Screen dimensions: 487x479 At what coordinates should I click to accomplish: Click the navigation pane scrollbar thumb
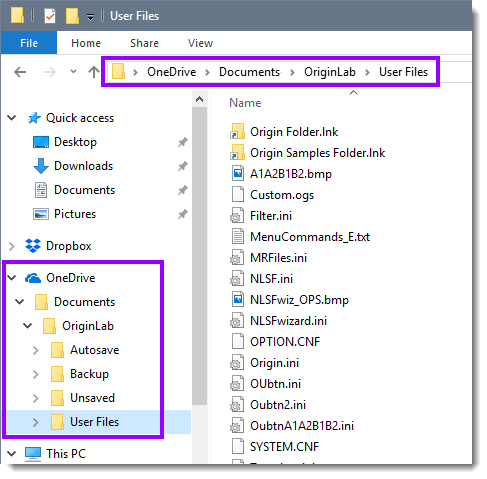199,256
